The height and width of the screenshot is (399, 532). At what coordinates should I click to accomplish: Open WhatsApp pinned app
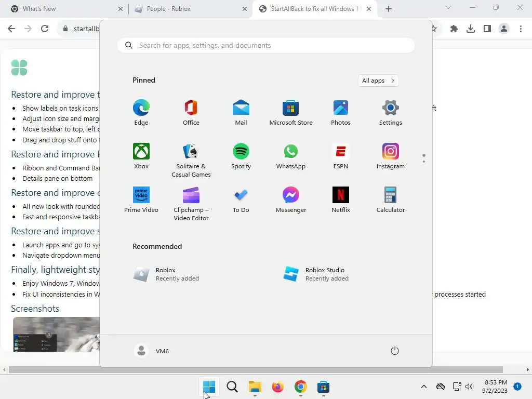[291, 156]
